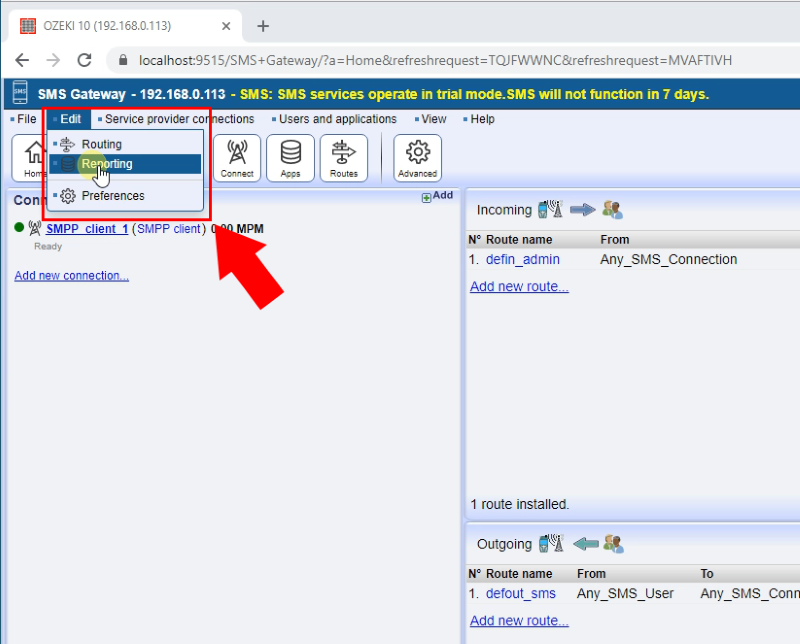The width and height of the screenshot is (800, 644).
Task: Click Outgoing table From header
Action: click(591, 574)
